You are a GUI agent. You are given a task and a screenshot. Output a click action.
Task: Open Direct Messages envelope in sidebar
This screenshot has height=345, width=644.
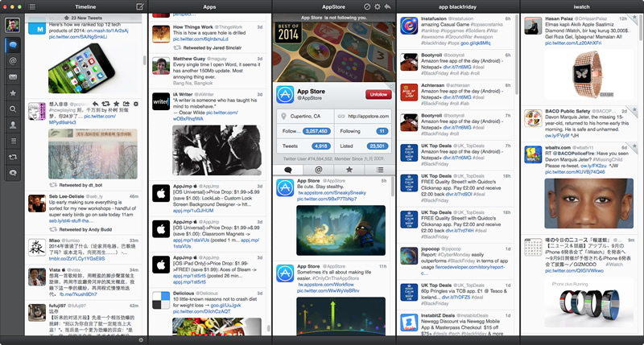click(13, 77)
